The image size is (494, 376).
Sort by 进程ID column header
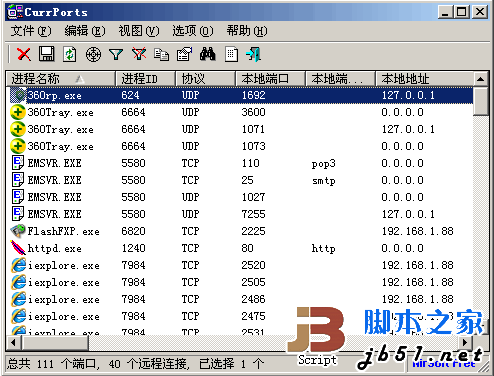pos(145,79)
